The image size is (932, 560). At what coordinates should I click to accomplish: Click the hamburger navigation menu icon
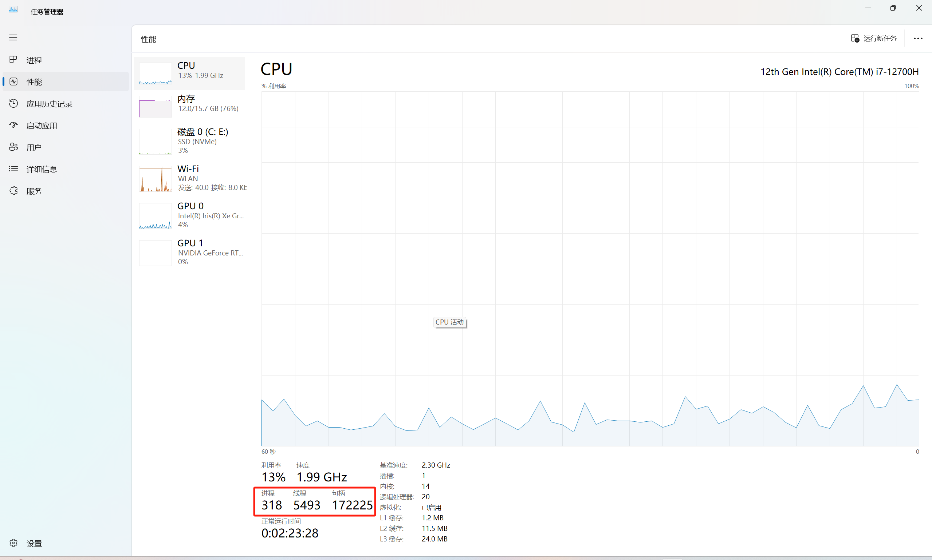(13, 37)
